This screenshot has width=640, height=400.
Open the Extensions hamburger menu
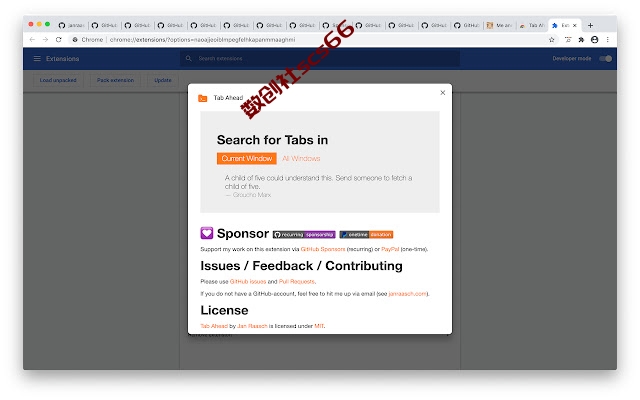point(37,59)
